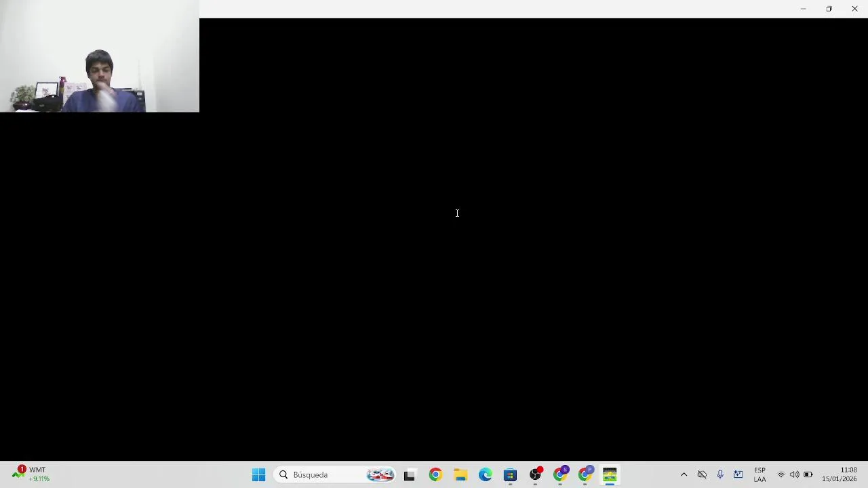Switch to OBS Studio in taskbar
The image size is (868, 488).
536,475
